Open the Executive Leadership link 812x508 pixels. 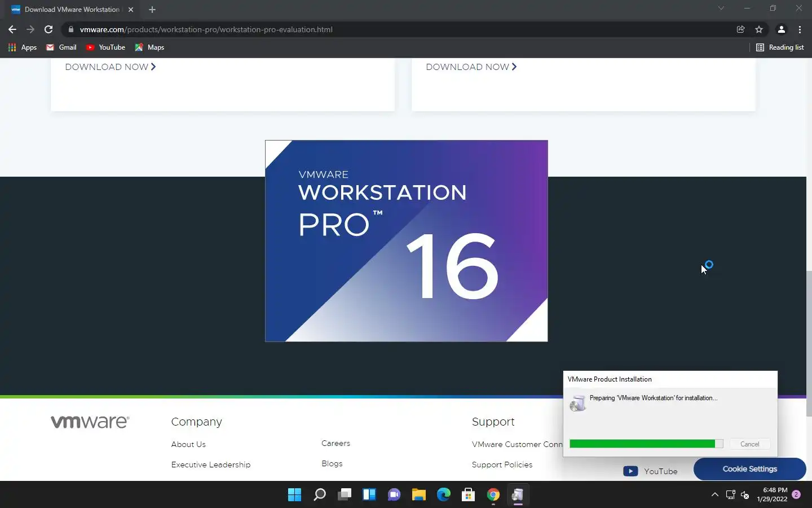211,465
